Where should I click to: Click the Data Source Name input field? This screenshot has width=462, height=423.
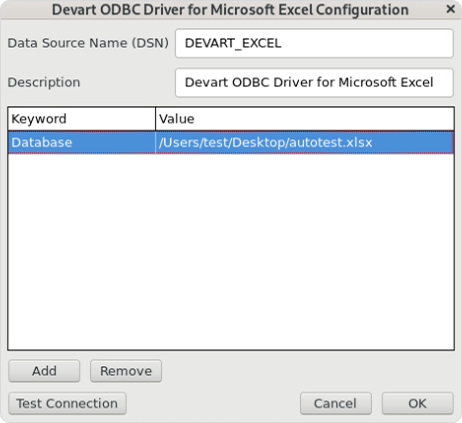314,43
